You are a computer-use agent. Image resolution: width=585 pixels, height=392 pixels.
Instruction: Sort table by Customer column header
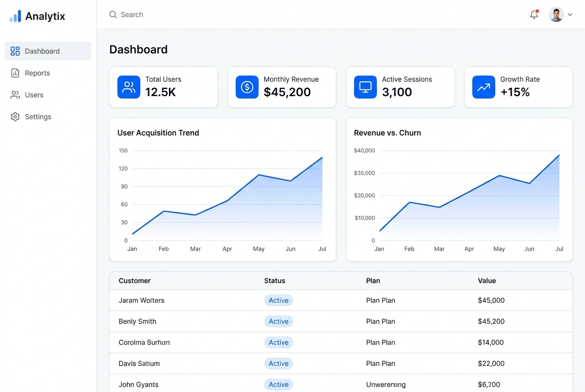click(135, 281)
